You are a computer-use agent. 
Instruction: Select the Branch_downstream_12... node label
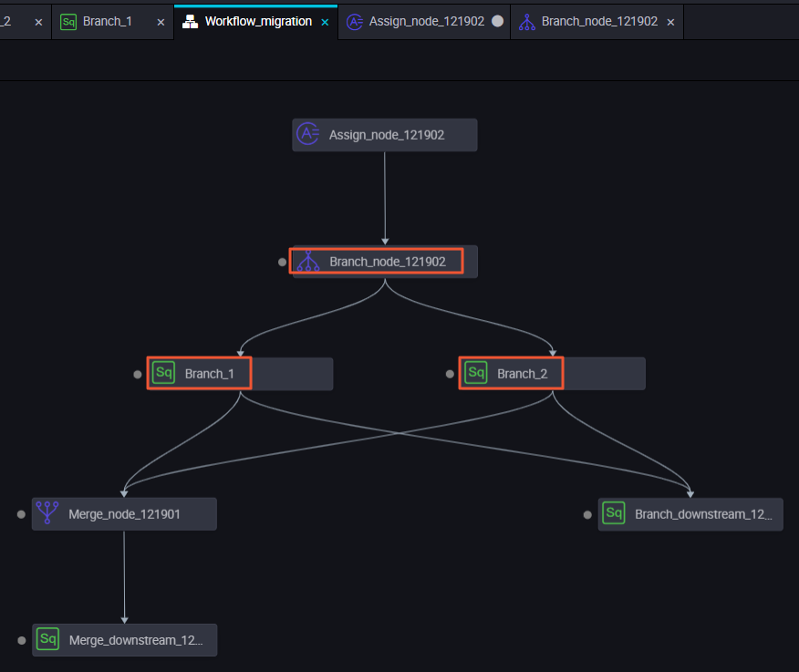point(703,514)
